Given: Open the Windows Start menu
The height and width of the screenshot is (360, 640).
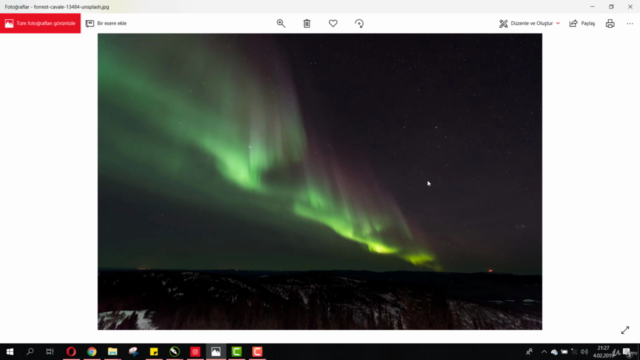Looking at the screenshot, I should (x=10, y=351).
